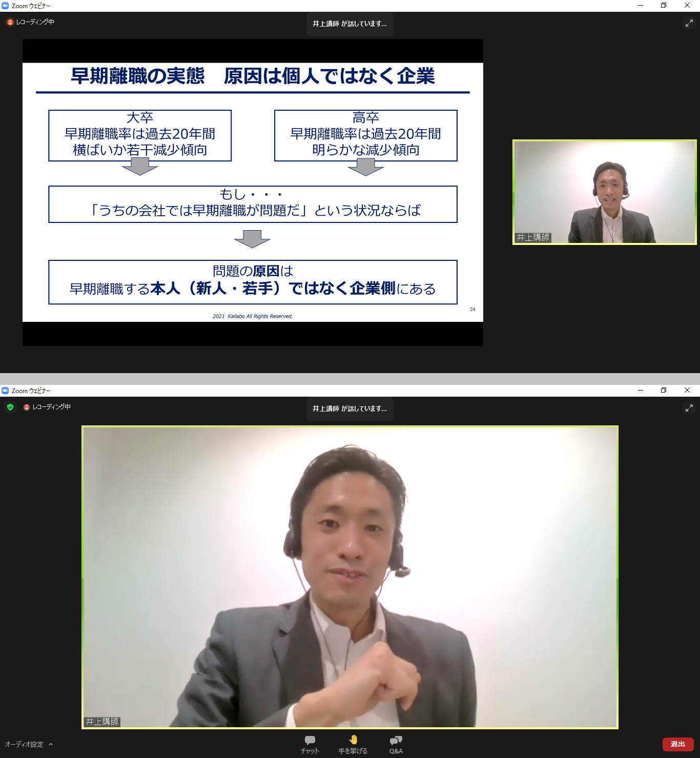Raise your hand (手を挙げる)
This screenshot has width=700, height=758.
click(x=353, y=745)
